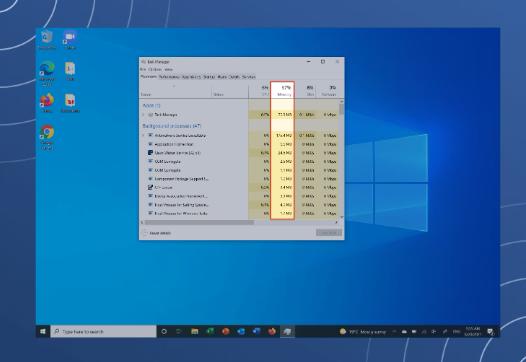Click the Firefox icon in the taskbar
526x362 pixels.
point(272,331)
